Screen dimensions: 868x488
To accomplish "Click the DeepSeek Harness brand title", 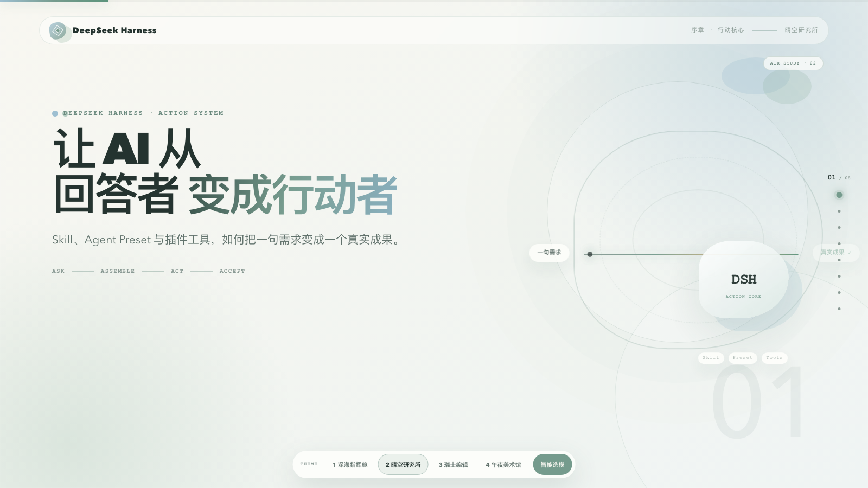I will point(114,30).
